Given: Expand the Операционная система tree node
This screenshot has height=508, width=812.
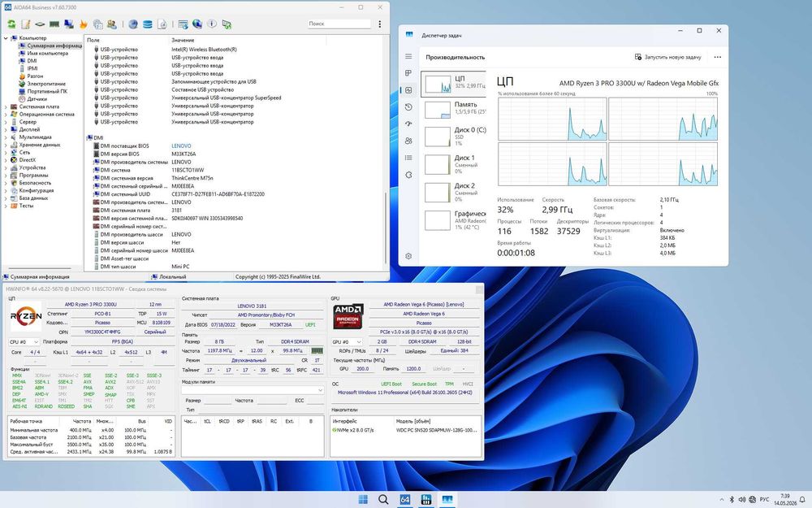Looking at the screenshot, I should [6, 114].
